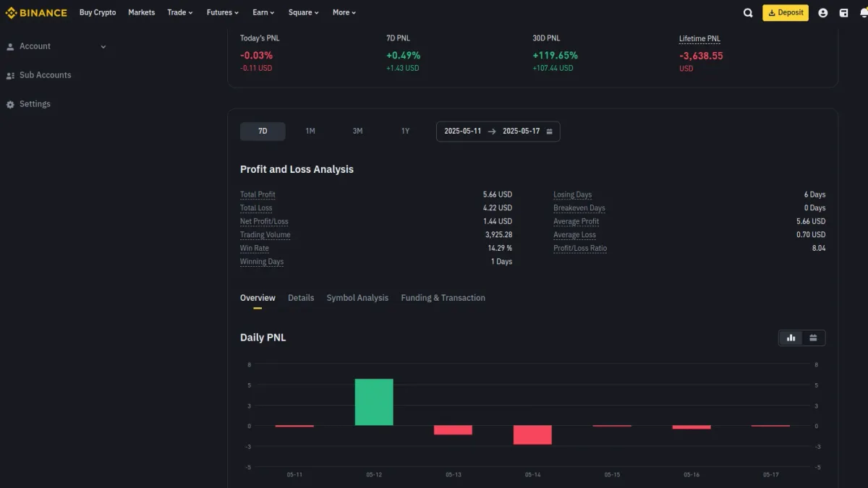
Task: Click the Sub Accounts sidebar icon
Action: (x=10, y=75)
